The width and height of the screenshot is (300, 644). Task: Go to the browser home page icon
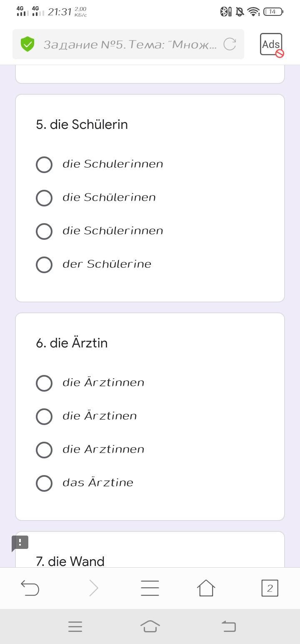tap(206, 588)
